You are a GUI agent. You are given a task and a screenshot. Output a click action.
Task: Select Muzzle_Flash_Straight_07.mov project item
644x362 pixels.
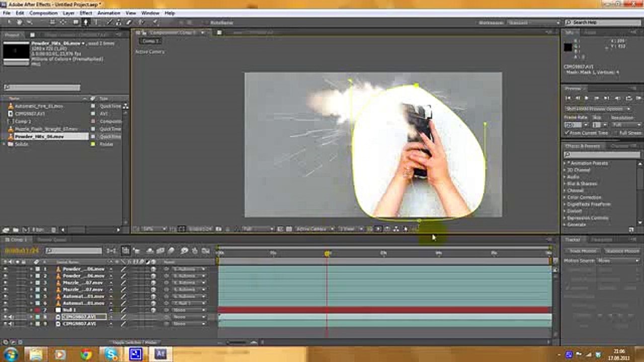tap(46, 129)
